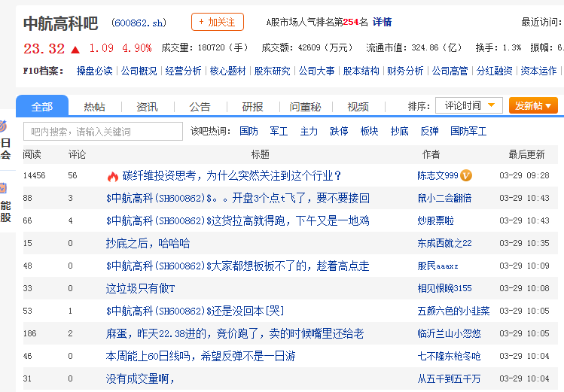
Task: Switch to the 公告 tab
Action: pyautogui.click(x=200, y=107)
